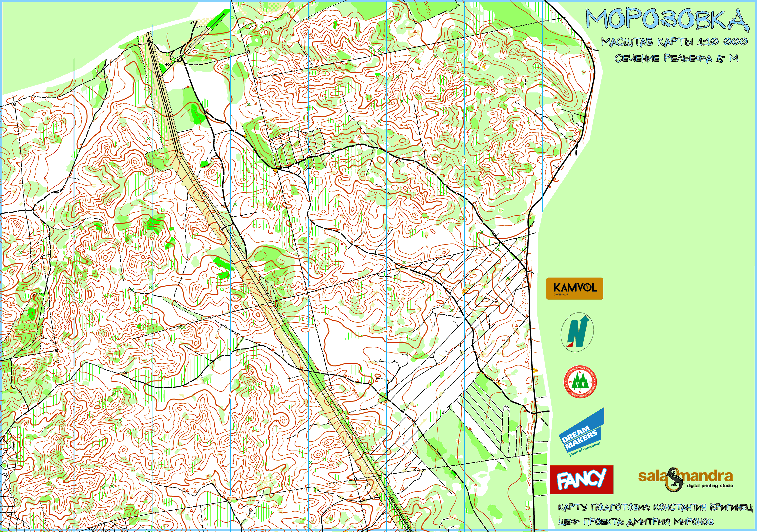
Task: Click the credit "ШЕФ ПРОЕКТА: ДМИТРИЙ МИРОНОВ"
Action: (x=636, y=522)
